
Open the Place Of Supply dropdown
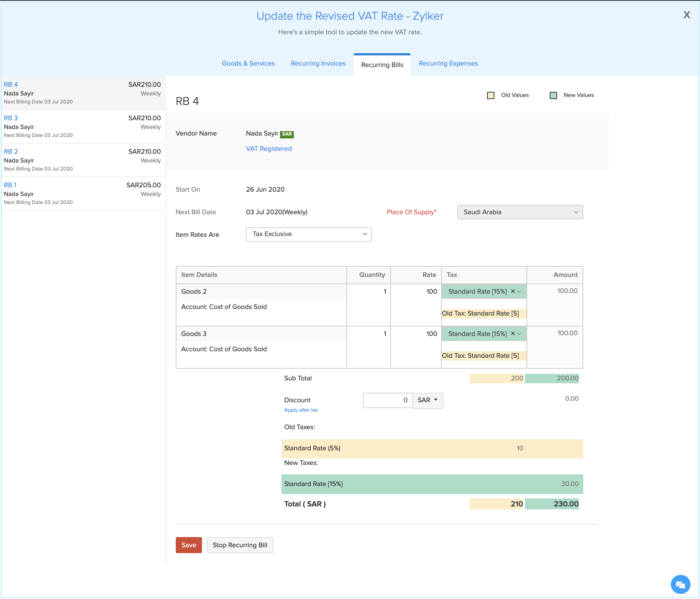[520, 212]
